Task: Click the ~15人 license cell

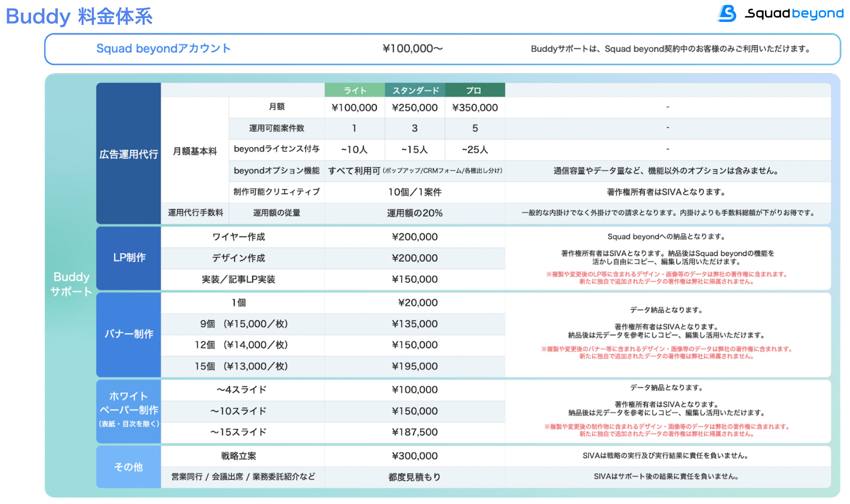Action: [x=415, y=150]
